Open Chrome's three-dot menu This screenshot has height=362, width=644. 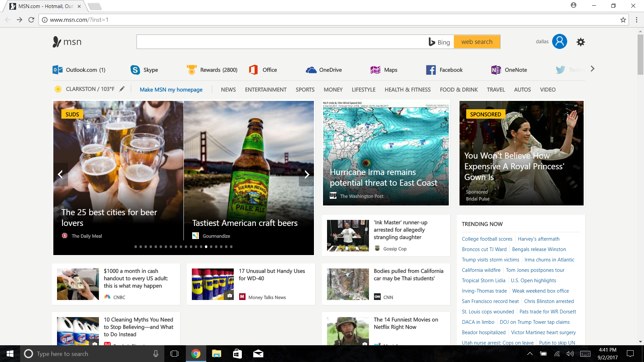tap(637, 19)
